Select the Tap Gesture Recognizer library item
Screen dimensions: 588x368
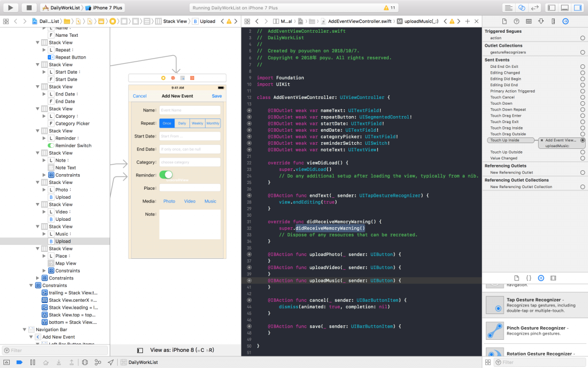point(535,305)
